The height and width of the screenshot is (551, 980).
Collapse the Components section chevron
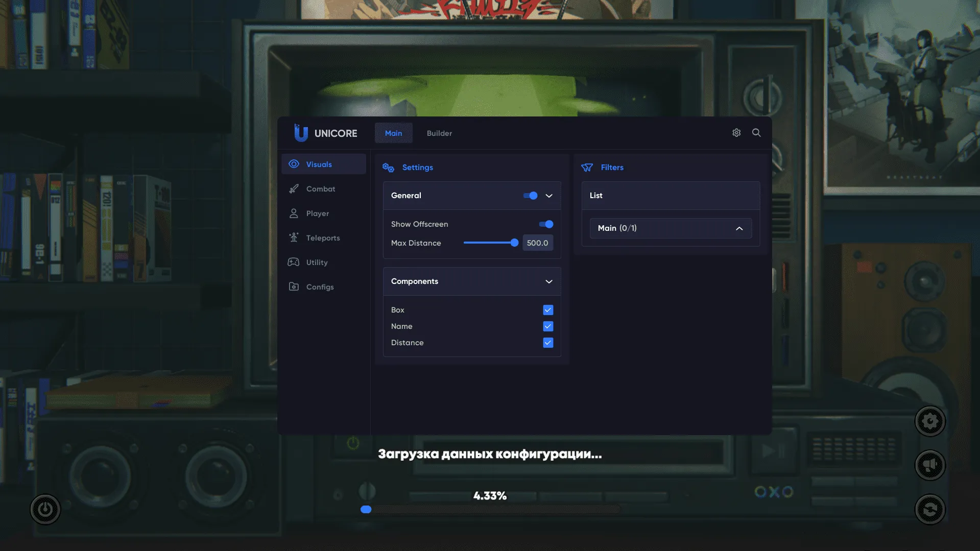pyautogui.click(x=549, y=281)
